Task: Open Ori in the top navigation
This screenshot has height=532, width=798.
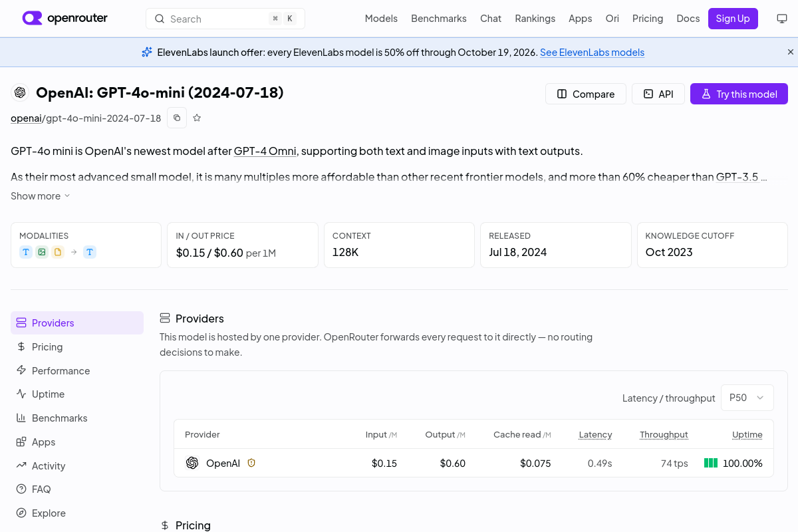Action: click(x=612, y=19)
